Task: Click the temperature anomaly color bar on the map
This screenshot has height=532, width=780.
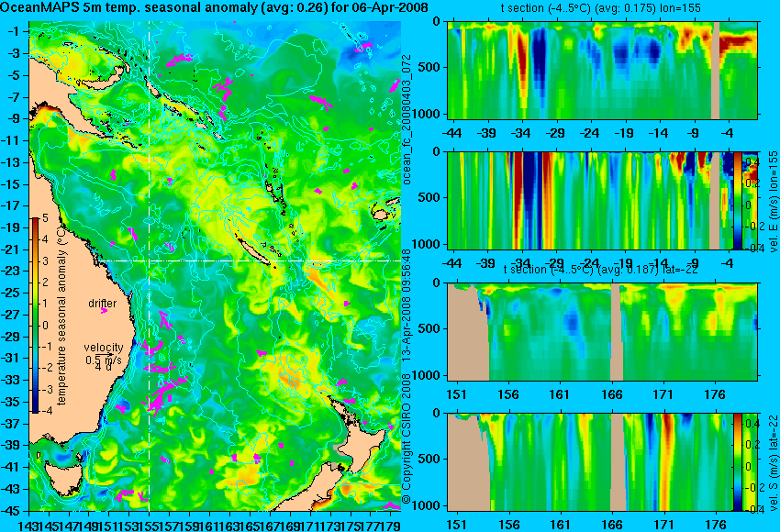Action: point(35,316)
